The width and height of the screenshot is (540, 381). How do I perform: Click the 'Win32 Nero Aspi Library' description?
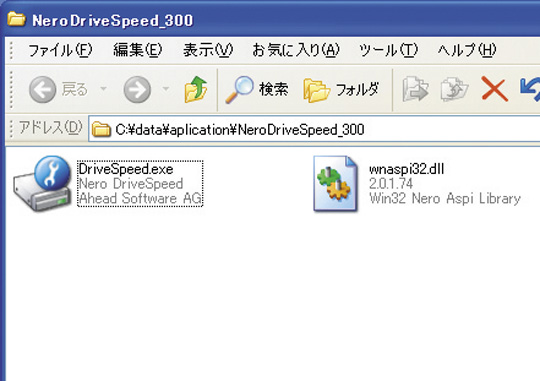coord(445,198)
